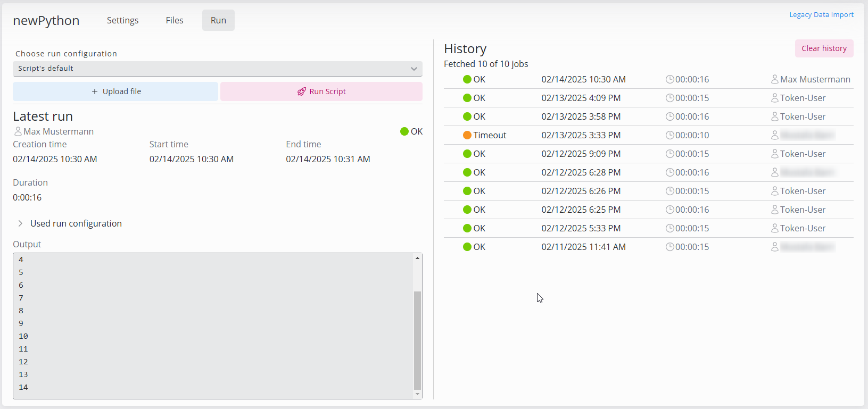Screen dimensions: 868x409
Task: Open the Files tab
Action: point(174,20)
